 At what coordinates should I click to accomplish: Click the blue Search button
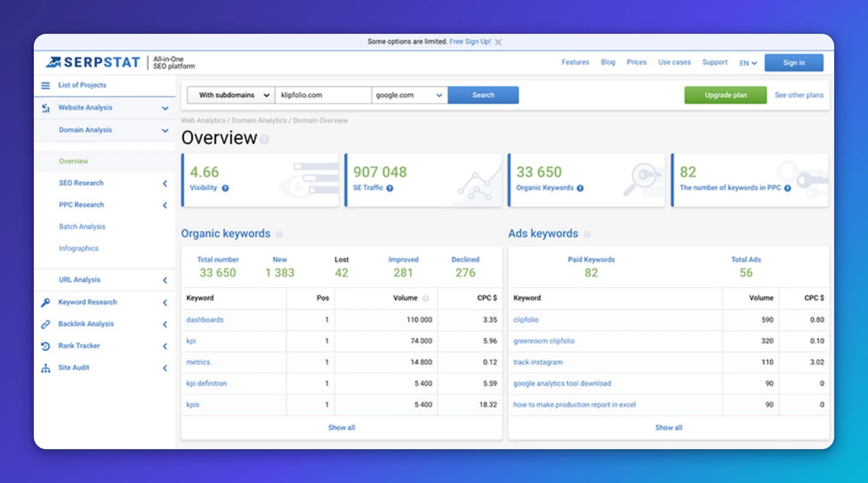[483, 95]
